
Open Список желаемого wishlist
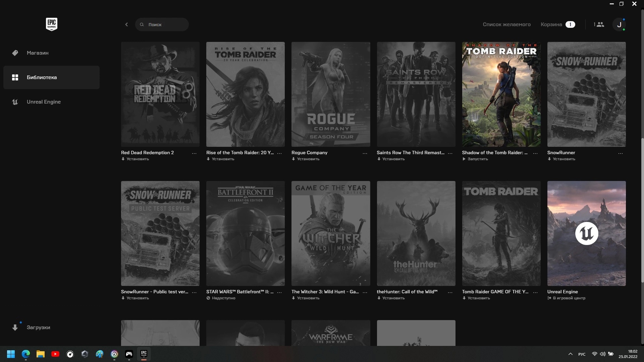point(506,24)
